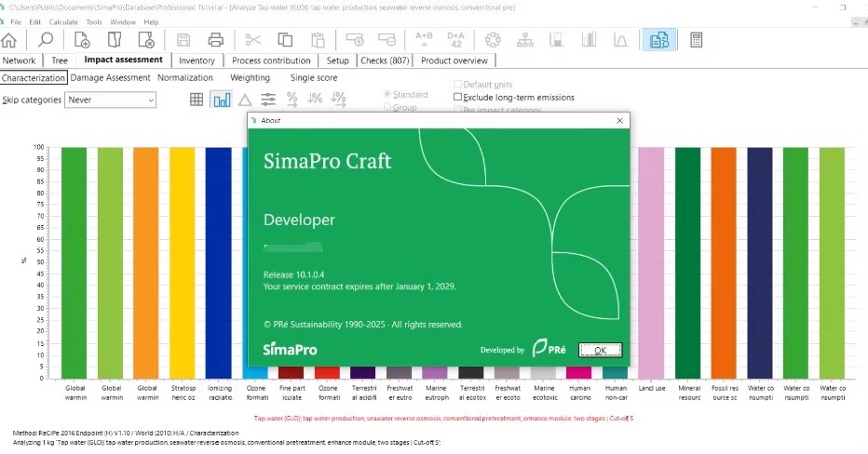
Task: Select the Impact assessment tab
Action: point(124,60)
